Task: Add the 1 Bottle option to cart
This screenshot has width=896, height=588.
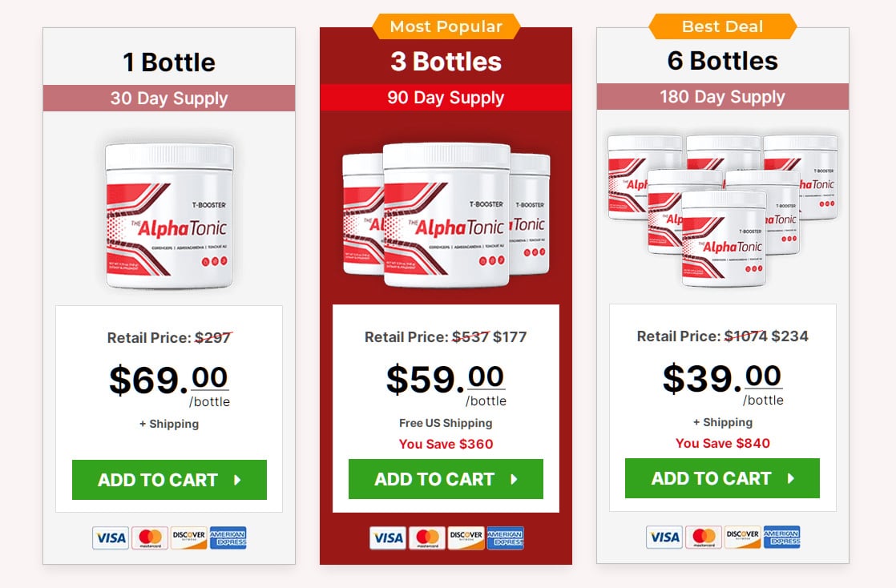Action: coord(169,480)
